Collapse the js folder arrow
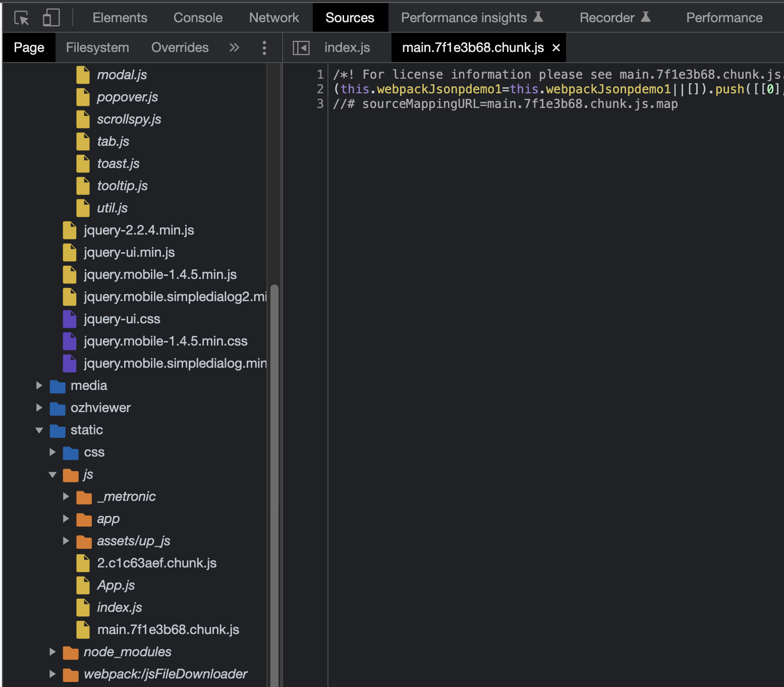784x687 pixels. (52, 474)
